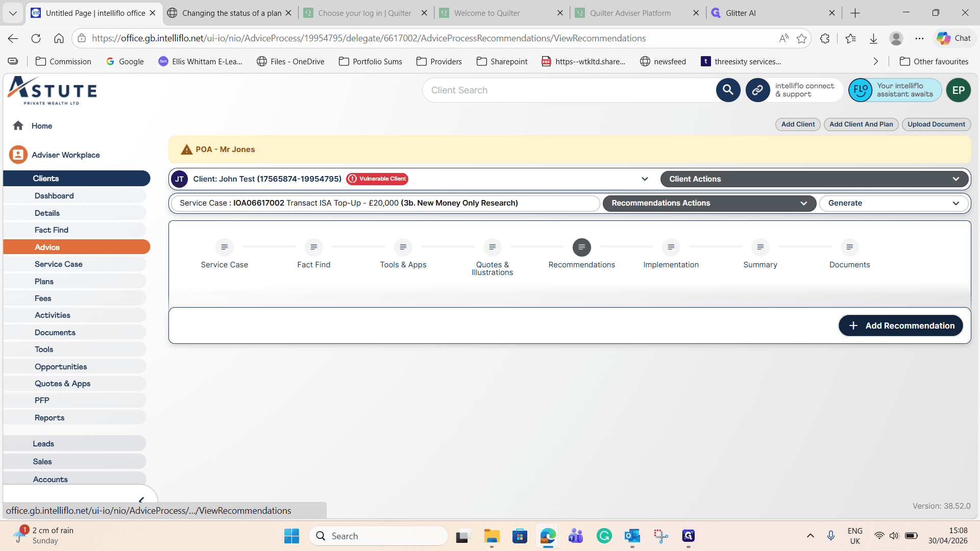Click the Implementation step icon

tap(671, 247)
